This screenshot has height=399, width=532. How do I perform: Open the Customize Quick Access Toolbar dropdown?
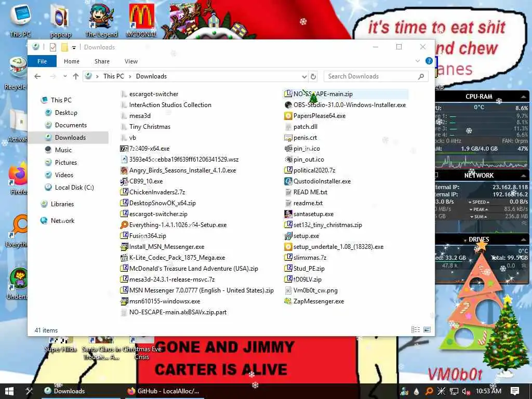(74, 47)
